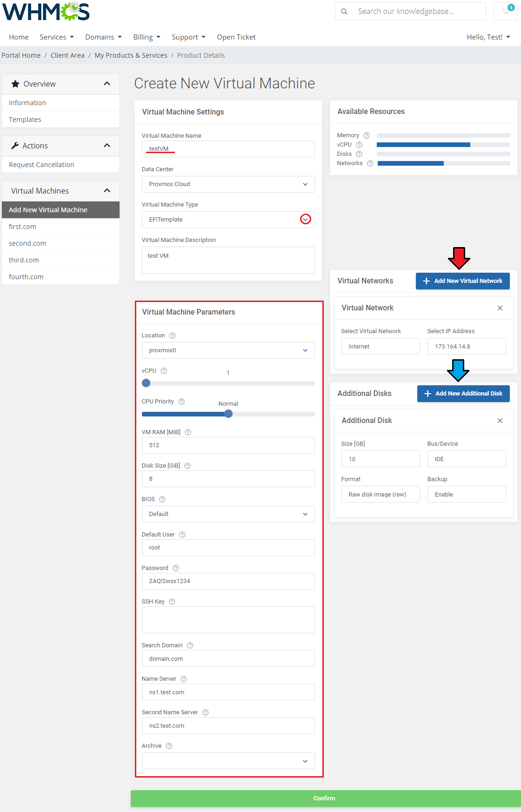Select second.com virtual machine
The height and width of the screenshot is (812, 521).
click(x=61, y=243)
